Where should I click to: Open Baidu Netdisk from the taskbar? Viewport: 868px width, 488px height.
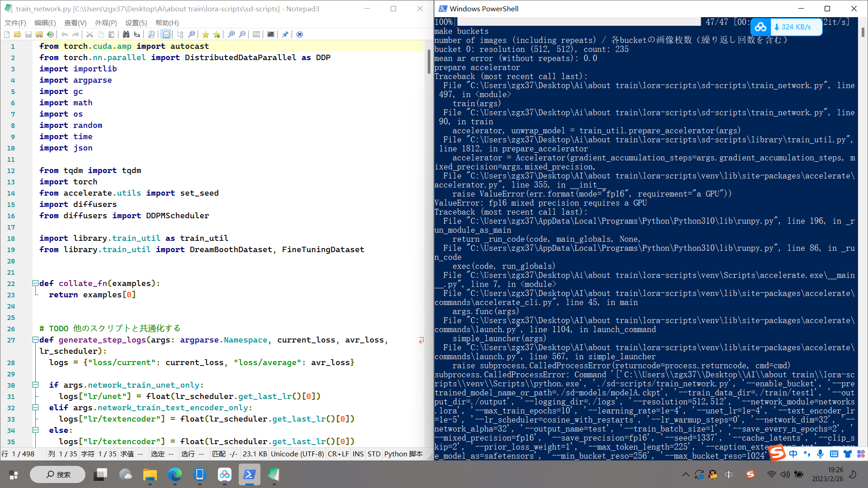click(x=225, y=474)
